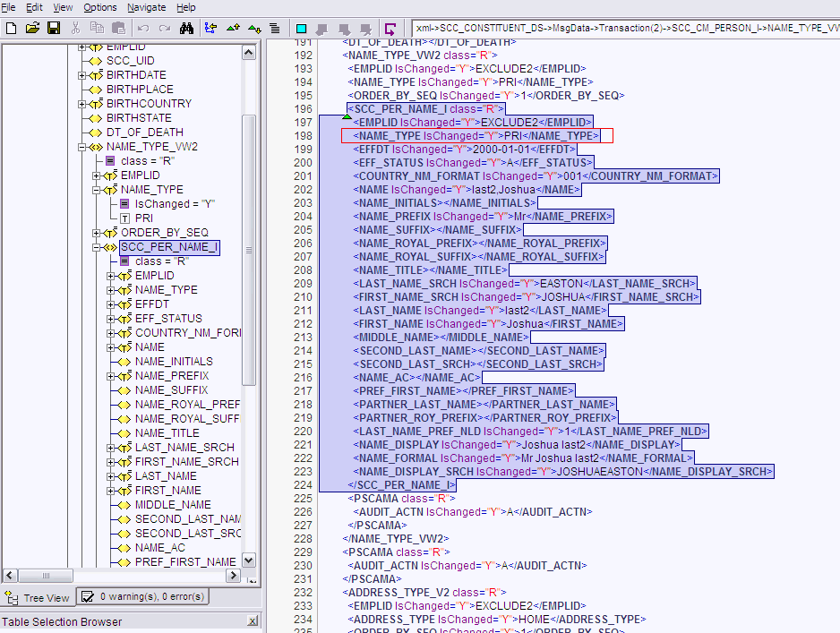840x633 pixels.
Task: Click the New document toolbar icon
Action: 11,29
